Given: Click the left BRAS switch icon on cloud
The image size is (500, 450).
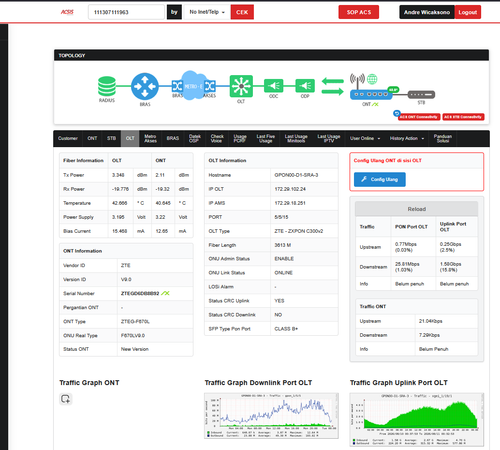Looking at the screenshot, I should coord(177,86).
